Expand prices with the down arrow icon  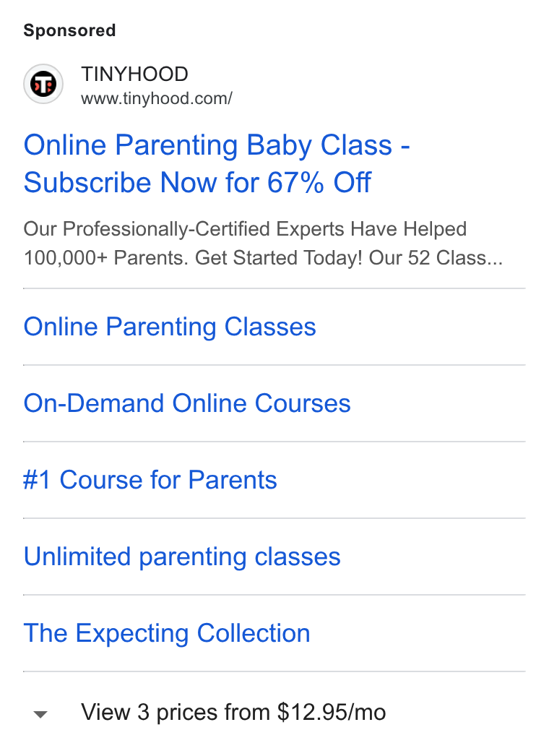click(40, 714)
